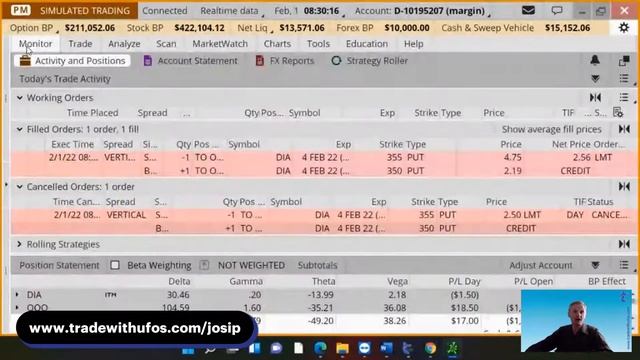Screen dimensions: 640x360
Task: Open thinkorswim green icon in taskbar
Action: 452,348
